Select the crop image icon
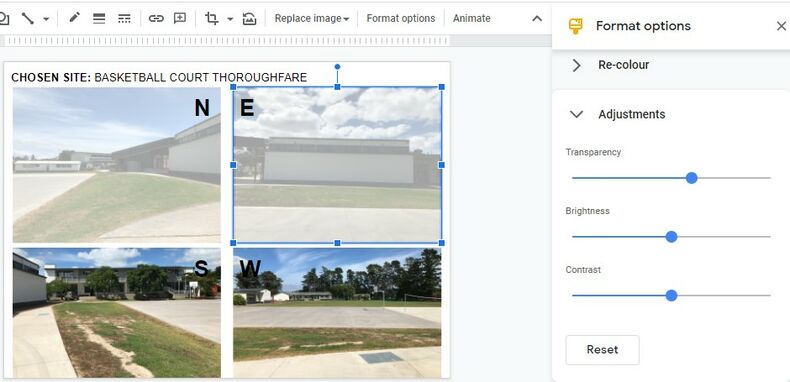 coord(212,19)
